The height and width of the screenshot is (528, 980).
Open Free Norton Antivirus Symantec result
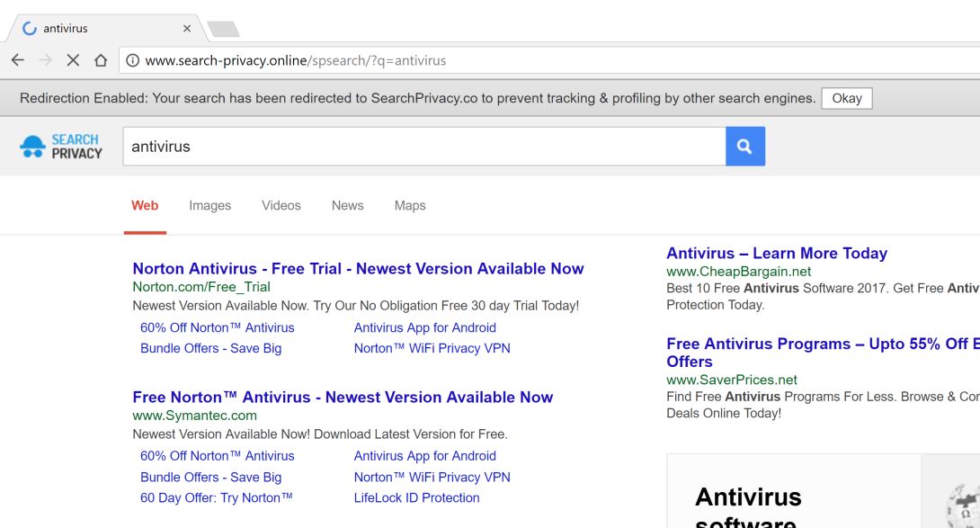(x=343, y=397)
